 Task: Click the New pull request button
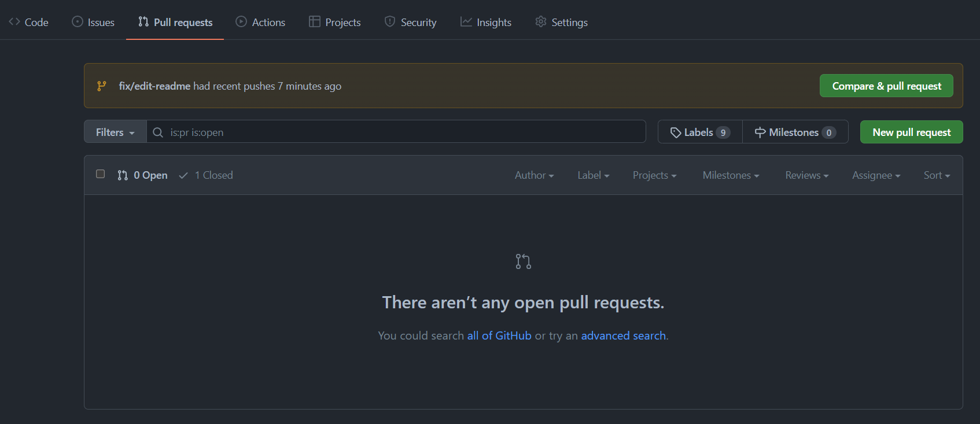click(912, 132)
